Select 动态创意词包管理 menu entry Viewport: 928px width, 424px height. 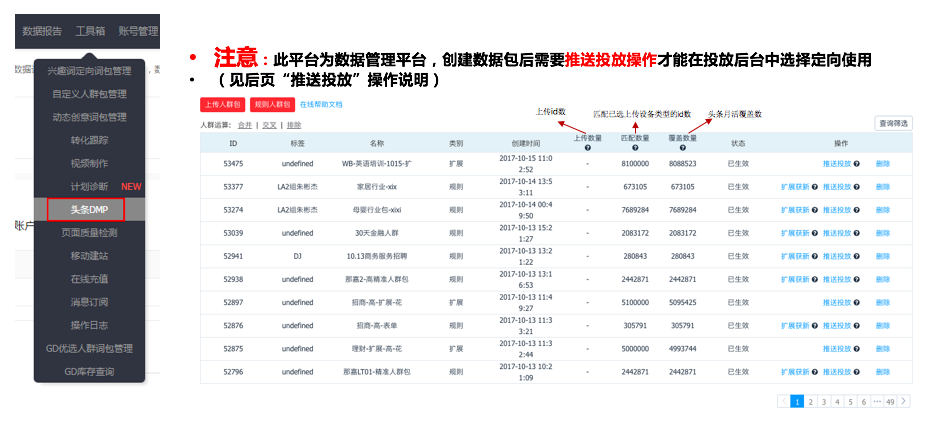(89, 117)
